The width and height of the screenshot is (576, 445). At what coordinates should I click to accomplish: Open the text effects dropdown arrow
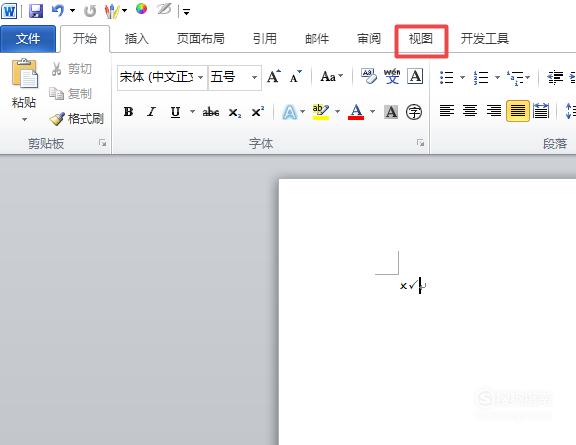click(303, 111)
